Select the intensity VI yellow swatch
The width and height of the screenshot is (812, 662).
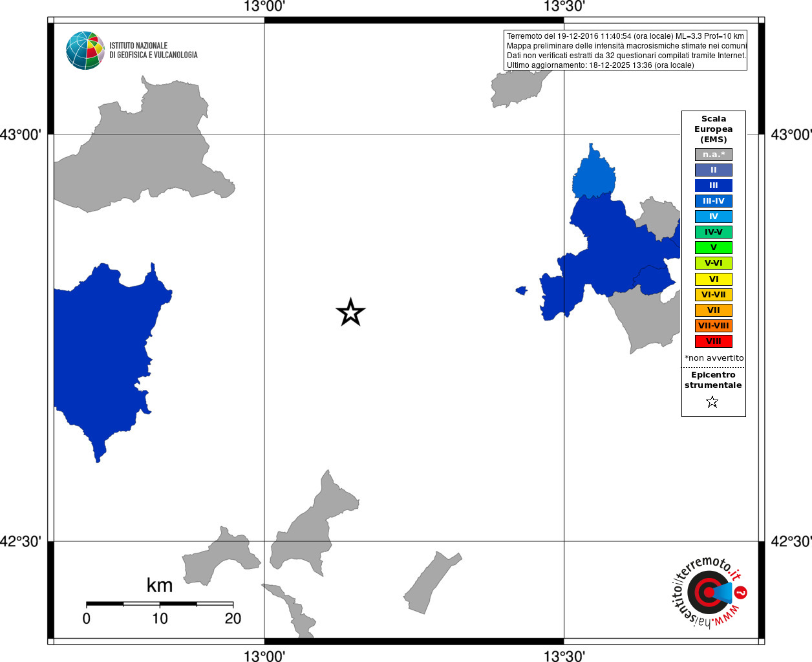pos(714,279)
